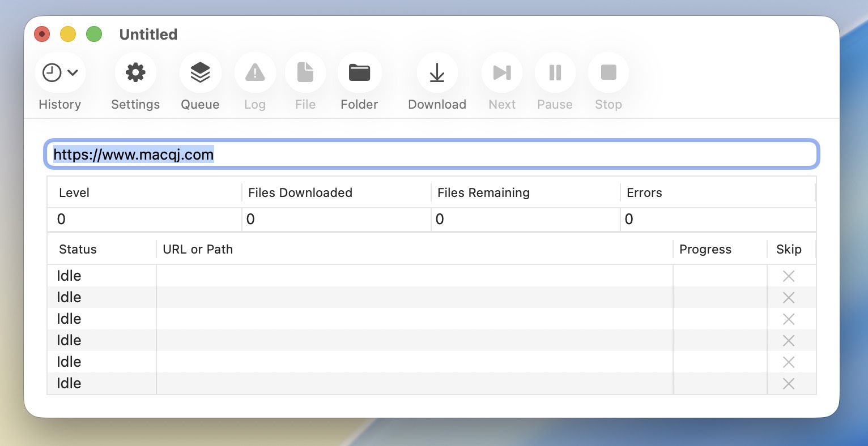Start the Download with the arrow icon
This screenshot has width=868, height=446.
click(437, 73)
